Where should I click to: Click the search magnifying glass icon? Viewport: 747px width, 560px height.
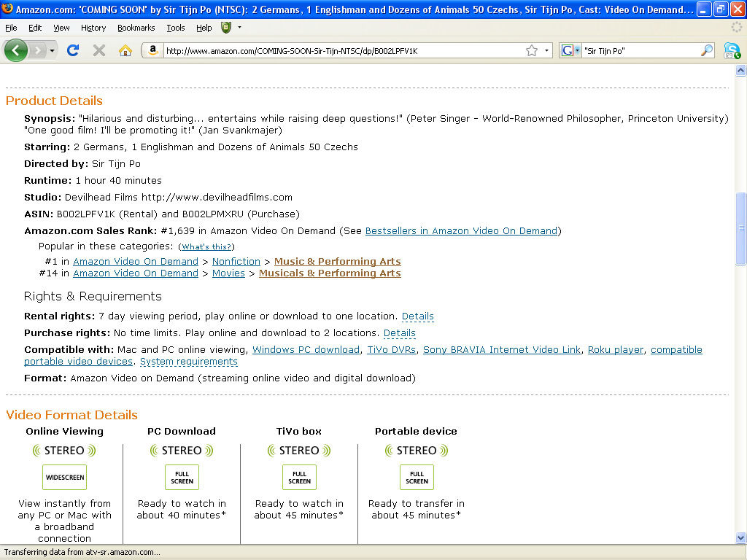(707, 50)
